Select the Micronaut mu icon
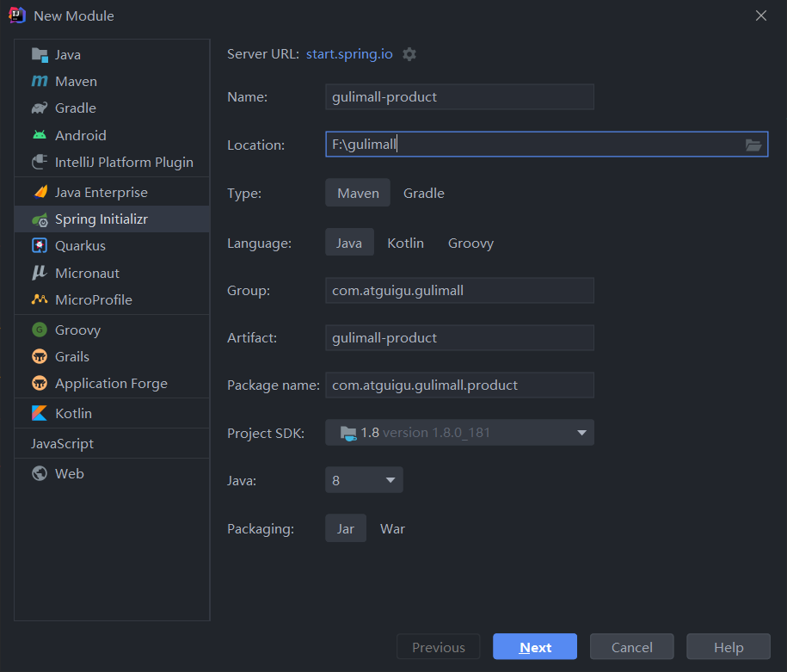The image size is (787, 672). tap(40, 273)
